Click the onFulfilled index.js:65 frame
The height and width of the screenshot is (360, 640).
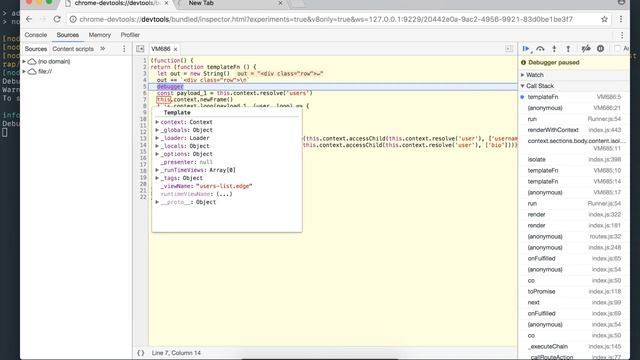(574, 258)
